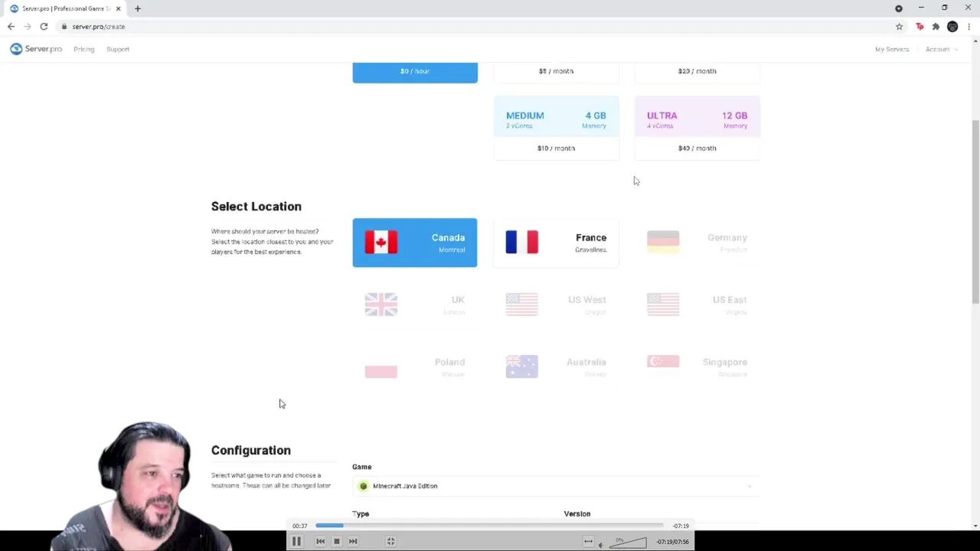Click the site security lock icon
The width and height of the screenshot is (980, 551).
(64, 27)
